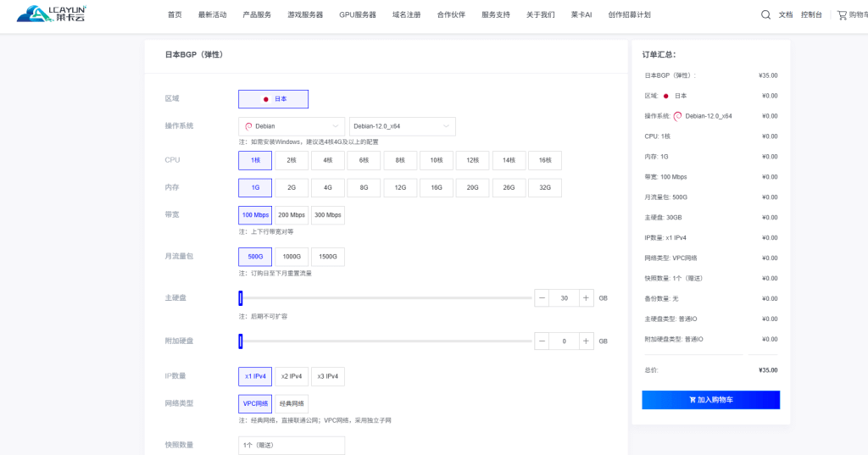
Task: Decrease main disk size with minus button
Action: pos(542,297)
